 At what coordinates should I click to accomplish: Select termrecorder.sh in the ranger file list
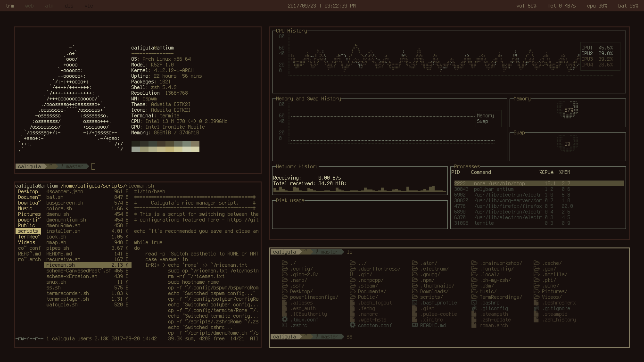coord(87,293)
